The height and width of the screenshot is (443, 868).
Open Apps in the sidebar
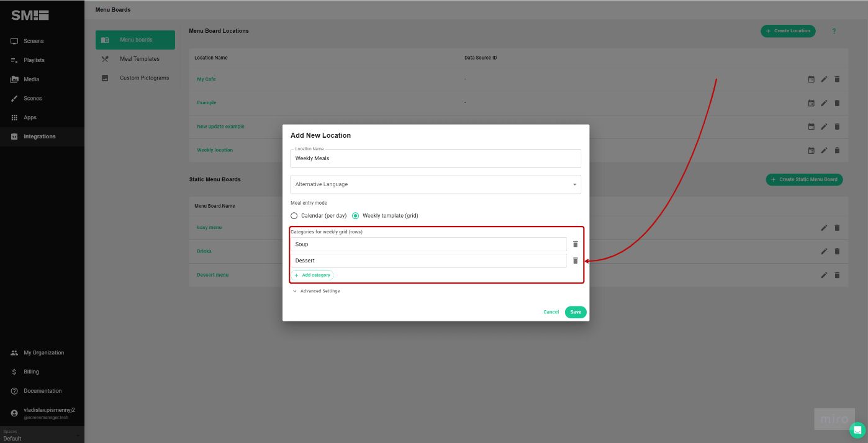coord(42,117)
